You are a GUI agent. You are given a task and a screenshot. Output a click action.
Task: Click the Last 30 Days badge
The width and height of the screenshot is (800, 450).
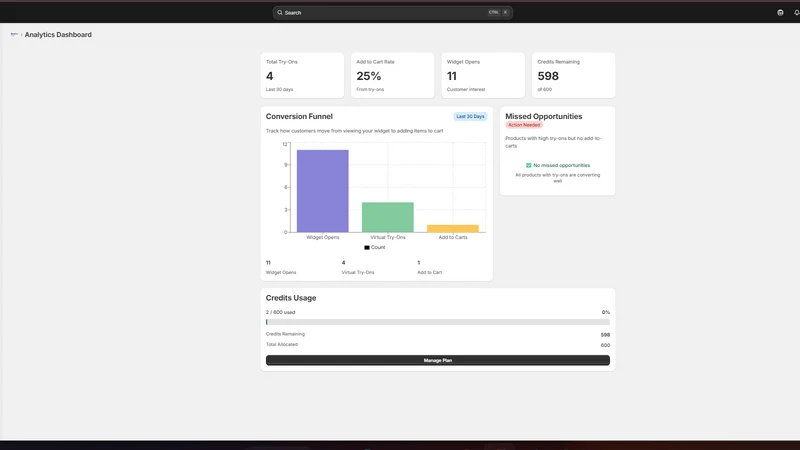470,116
